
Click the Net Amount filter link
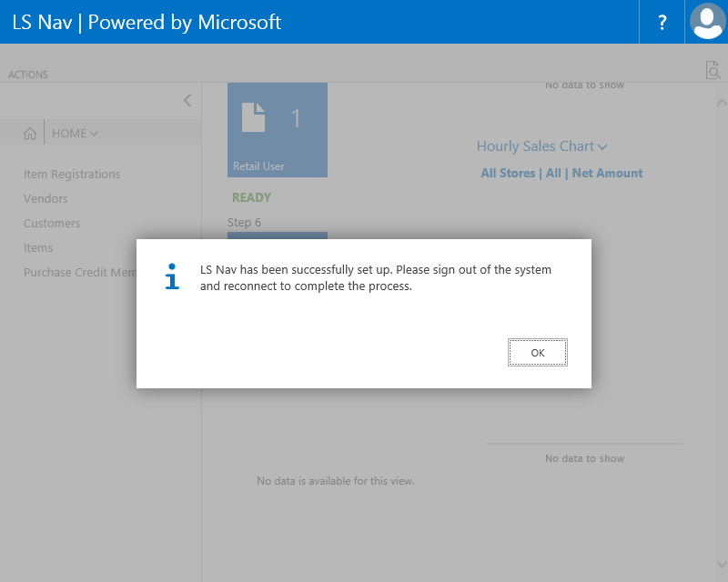click(x=607, y=174)
